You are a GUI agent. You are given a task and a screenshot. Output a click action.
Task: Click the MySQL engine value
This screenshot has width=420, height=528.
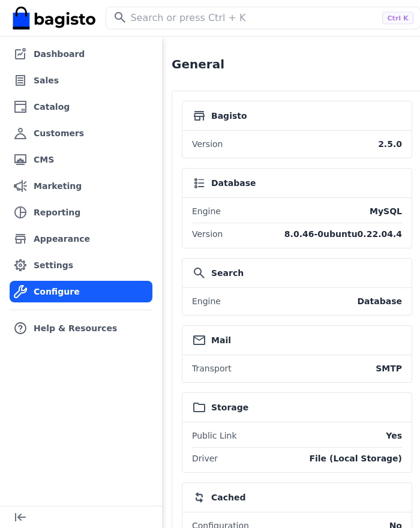pyautogui.click(x=386, y=211)
